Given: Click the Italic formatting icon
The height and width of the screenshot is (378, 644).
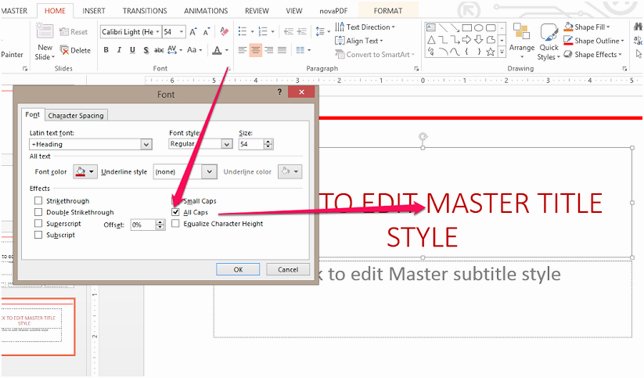Looking at the screenshot, I should click(119, 50).
